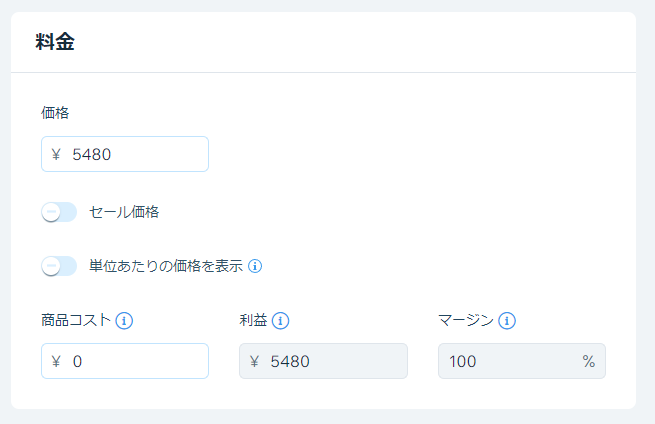Viewport: 655px width, 424px height.
Task: Focus the 商品コスト input showing 0
Action: (x=125, y=361)
